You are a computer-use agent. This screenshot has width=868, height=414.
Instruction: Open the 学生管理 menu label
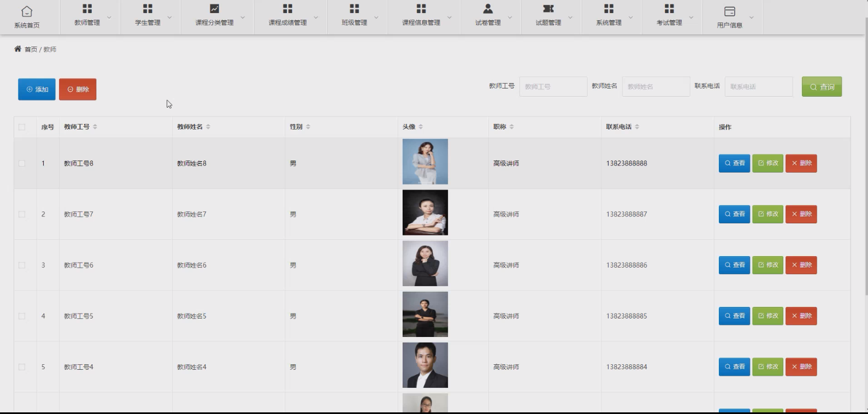point(147,22)
